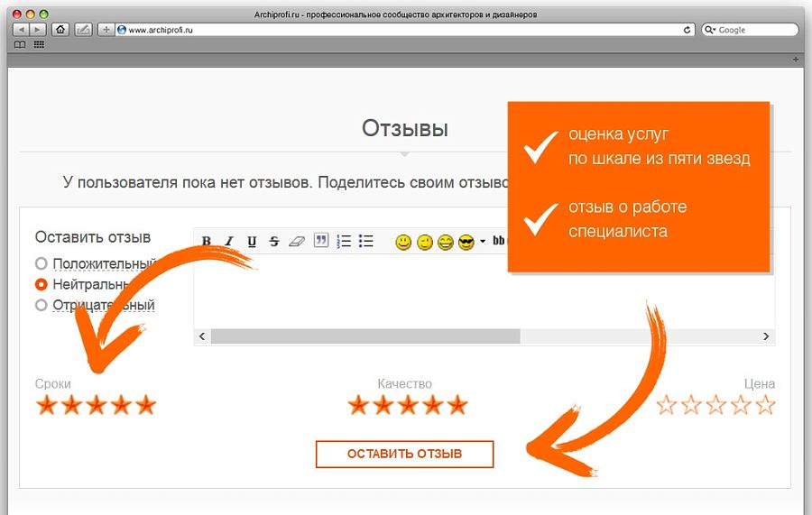Open Google search engine dropdown
The image size is (812, 515).
710,30
